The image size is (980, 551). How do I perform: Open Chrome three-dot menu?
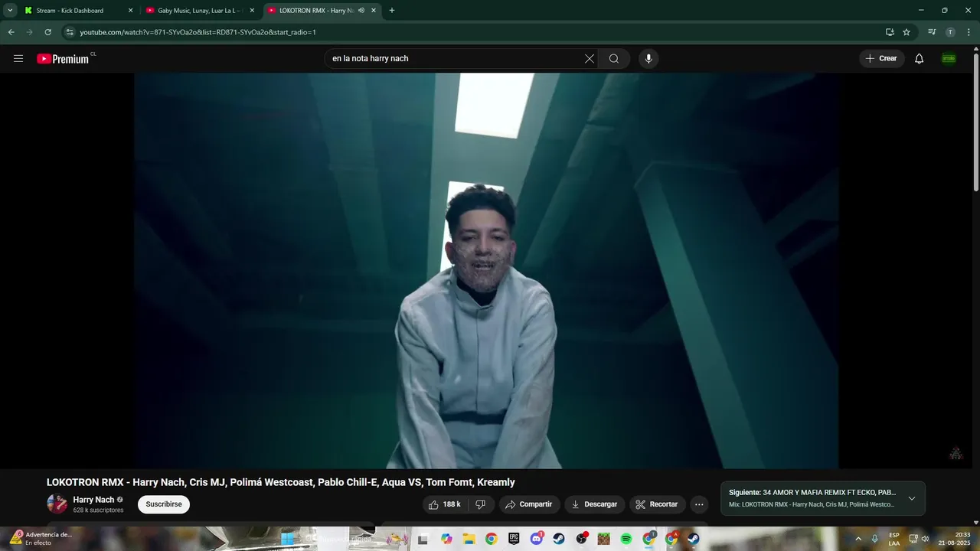[969, 32]
